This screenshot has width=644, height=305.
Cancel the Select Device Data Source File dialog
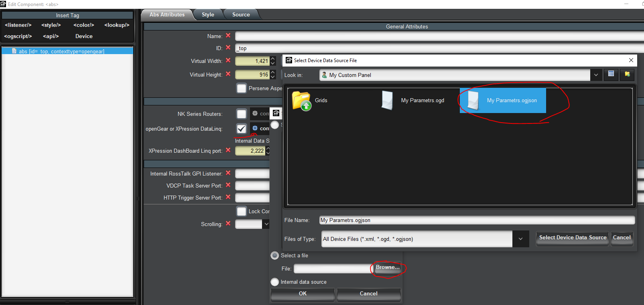coord(622,238)
